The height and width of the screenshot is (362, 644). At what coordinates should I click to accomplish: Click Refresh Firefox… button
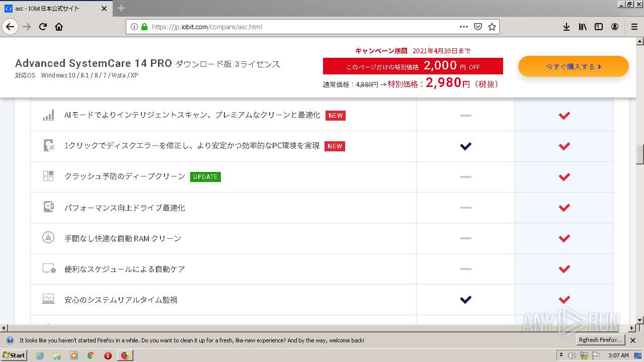tap(601, 340)
